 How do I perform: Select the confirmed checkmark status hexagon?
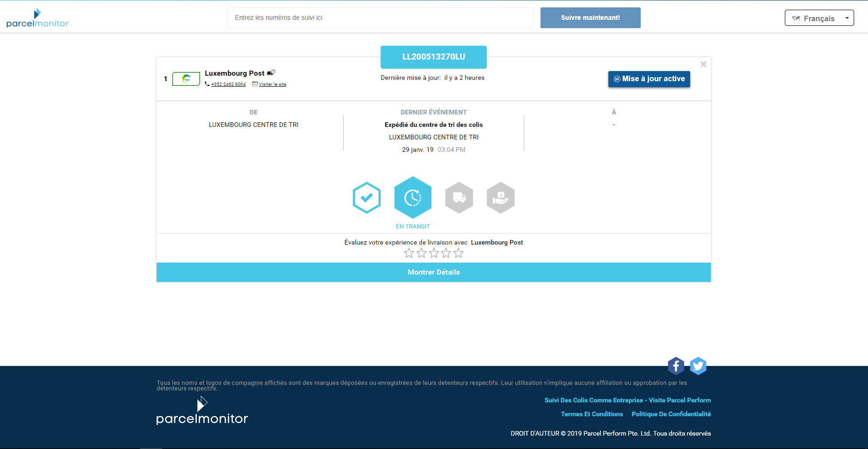point(367,198)
